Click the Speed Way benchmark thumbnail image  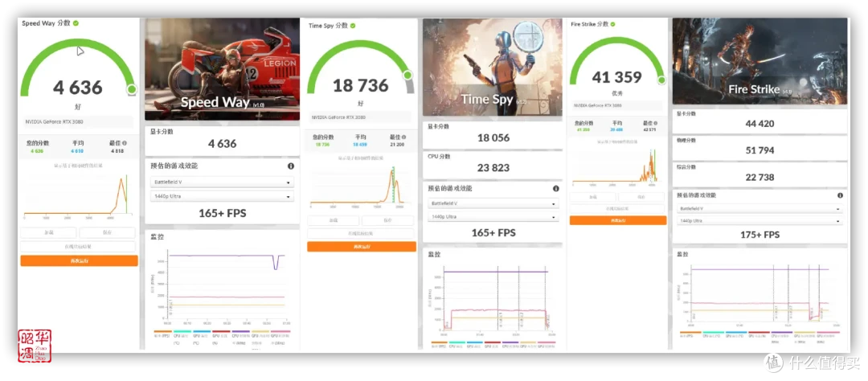tap(222, 69)
